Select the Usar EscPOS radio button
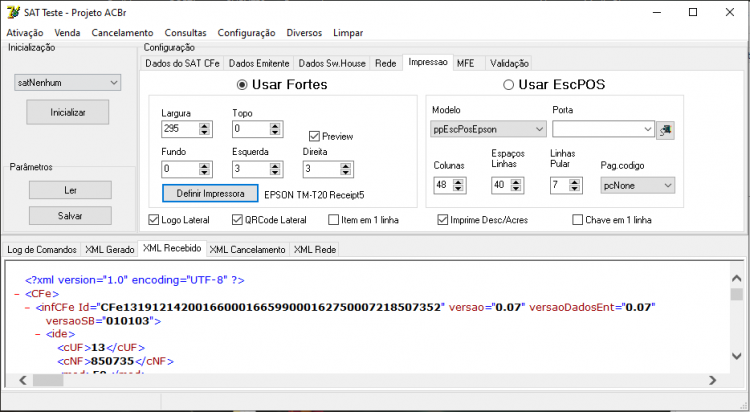This screenshot has width=750, height=412. (x=508, y=85)
